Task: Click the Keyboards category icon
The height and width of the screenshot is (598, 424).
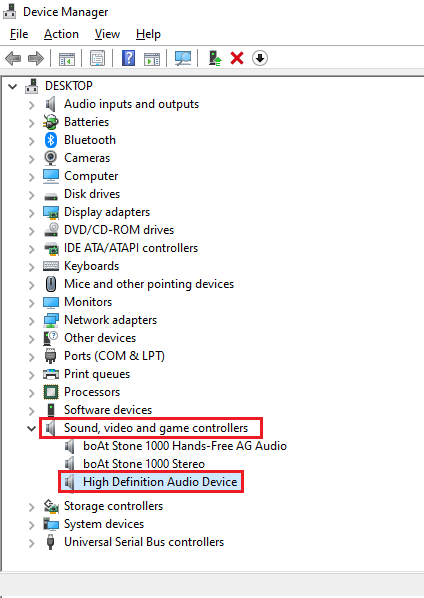Action: click(x=51, y=266)
